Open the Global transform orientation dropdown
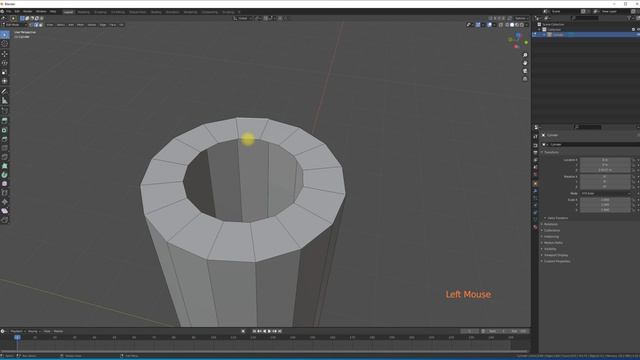The height and width of the screenshot is (360, 640). (x=242, y=18)
